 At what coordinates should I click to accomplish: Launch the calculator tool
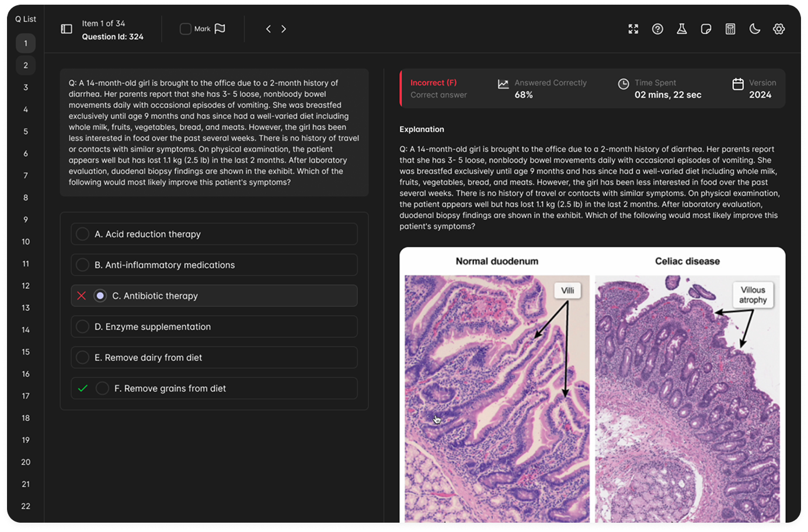pos(730,29)
